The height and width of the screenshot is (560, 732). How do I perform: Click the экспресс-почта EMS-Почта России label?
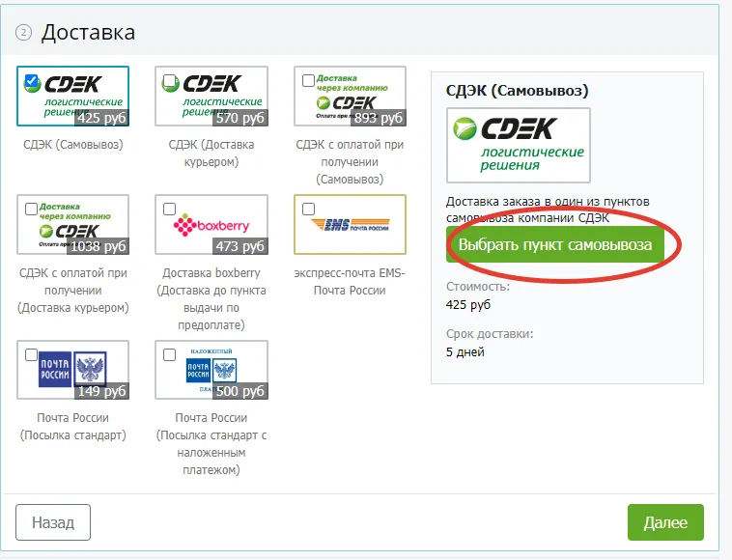(x=350, y=281)
